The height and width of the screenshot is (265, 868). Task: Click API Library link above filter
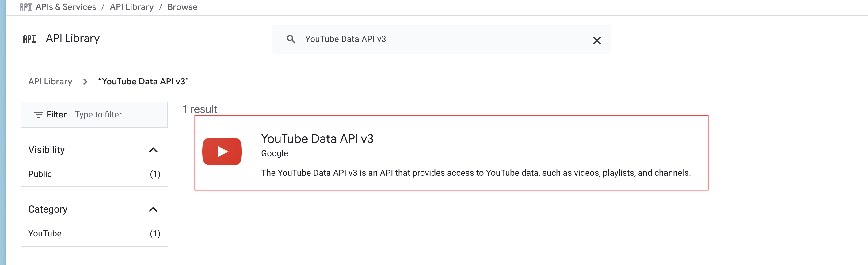click(x=50, y=82)
